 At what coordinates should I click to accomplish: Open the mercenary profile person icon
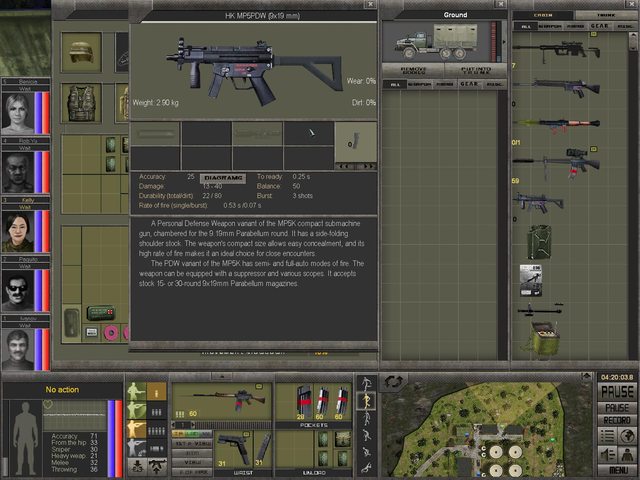(x=627, y=454)
